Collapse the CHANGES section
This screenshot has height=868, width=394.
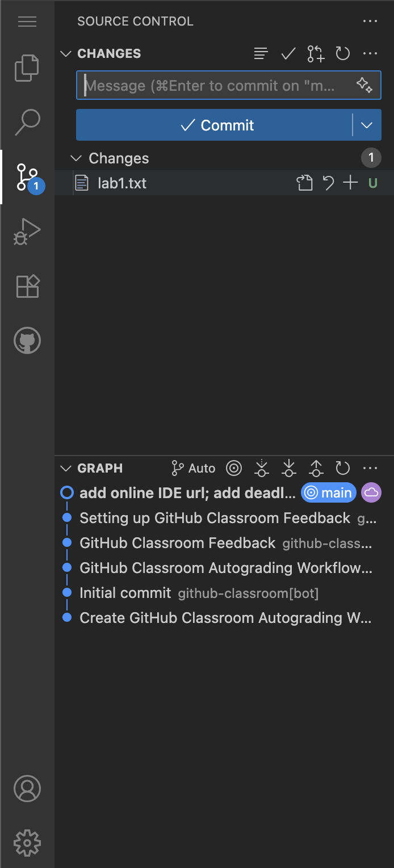tap(66, 54)
